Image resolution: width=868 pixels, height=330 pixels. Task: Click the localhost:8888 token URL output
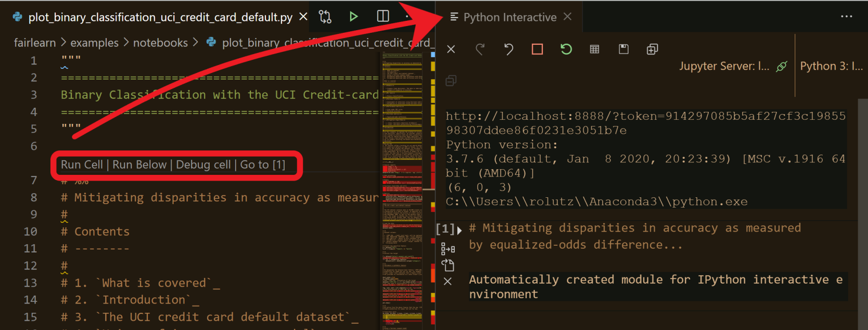coord(645,123)
